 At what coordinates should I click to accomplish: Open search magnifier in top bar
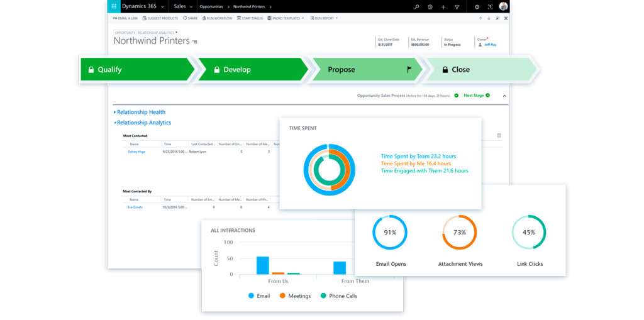[417, 7]
